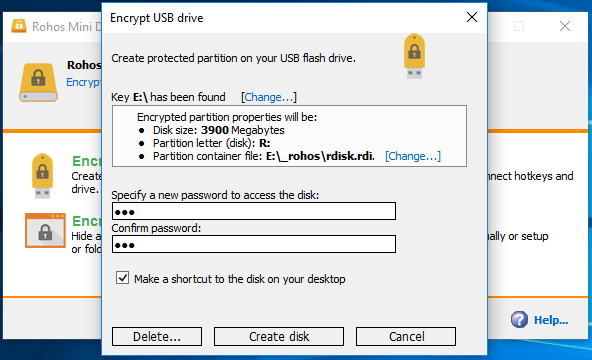This screenshot has width=592, height=360.
Task: Click the locked USB drive icon in dialog
Action: [414, 56]
